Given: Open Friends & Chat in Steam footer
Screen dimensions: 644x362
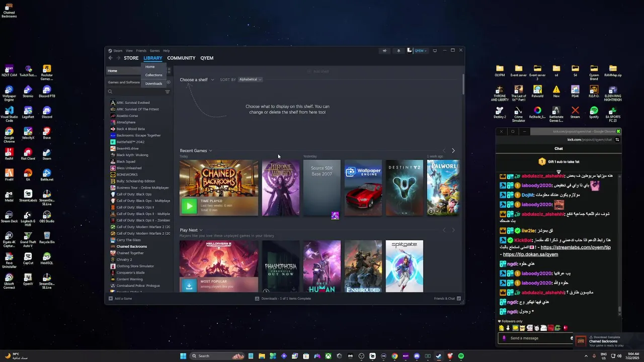Looking at the screenshot, I should tap(447, 298).
